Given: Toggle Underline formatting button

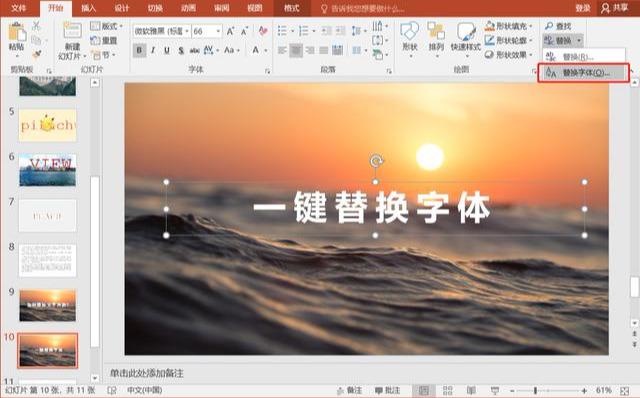Looking at the screenshot, I should [x=167, y=50].
